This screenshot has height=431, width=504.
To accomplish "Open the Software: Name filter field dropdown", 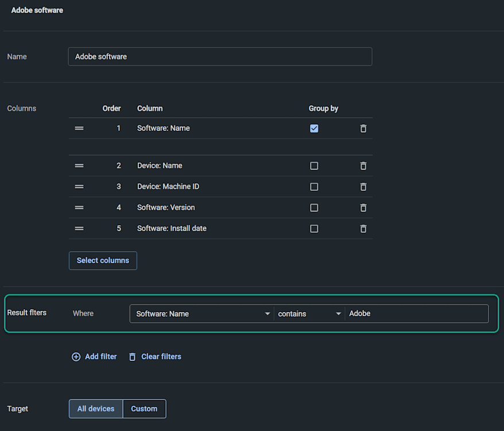I will pos(202,314).
